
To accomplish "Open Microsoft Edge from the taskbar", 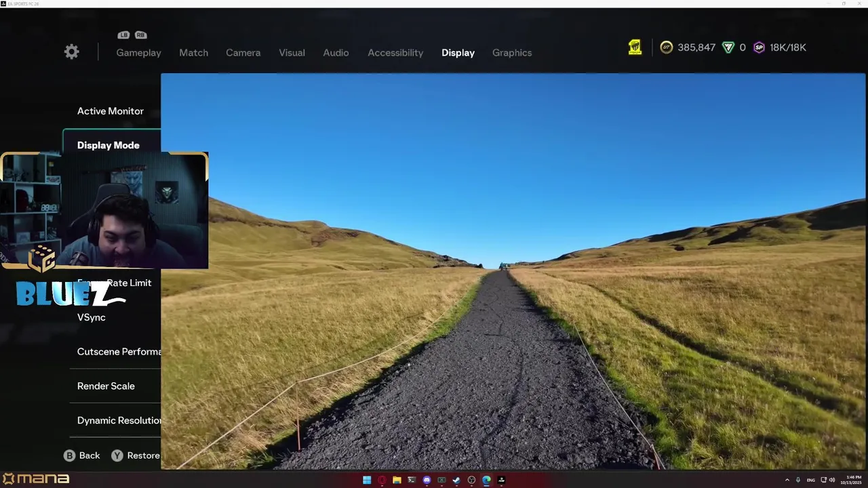I will point(486,480).
